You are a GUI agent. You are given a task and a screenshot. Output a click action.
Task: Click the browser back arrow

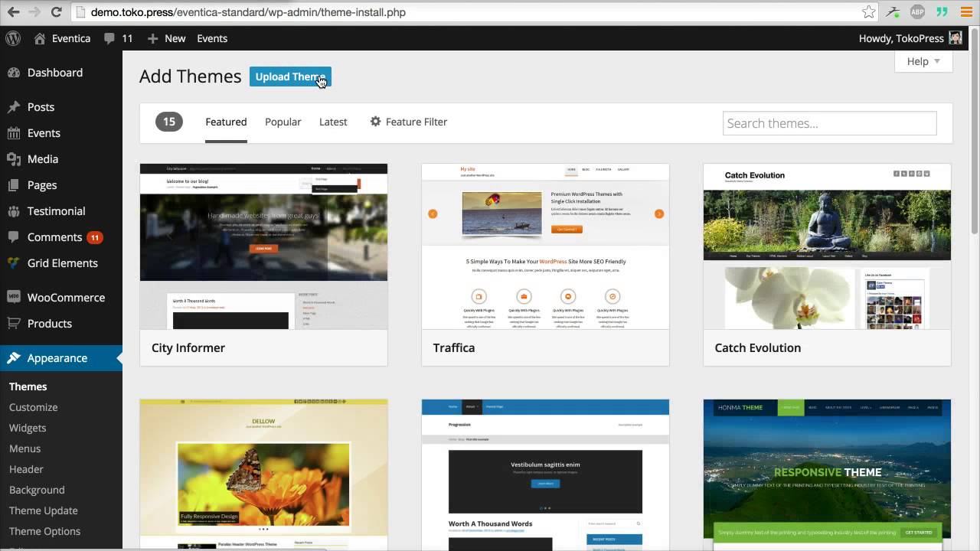coord(13,12)
